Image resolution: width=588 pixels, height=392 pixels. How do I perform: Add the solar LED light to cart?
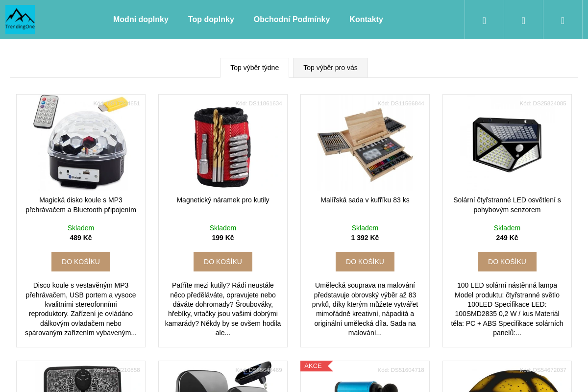point(507,262)
